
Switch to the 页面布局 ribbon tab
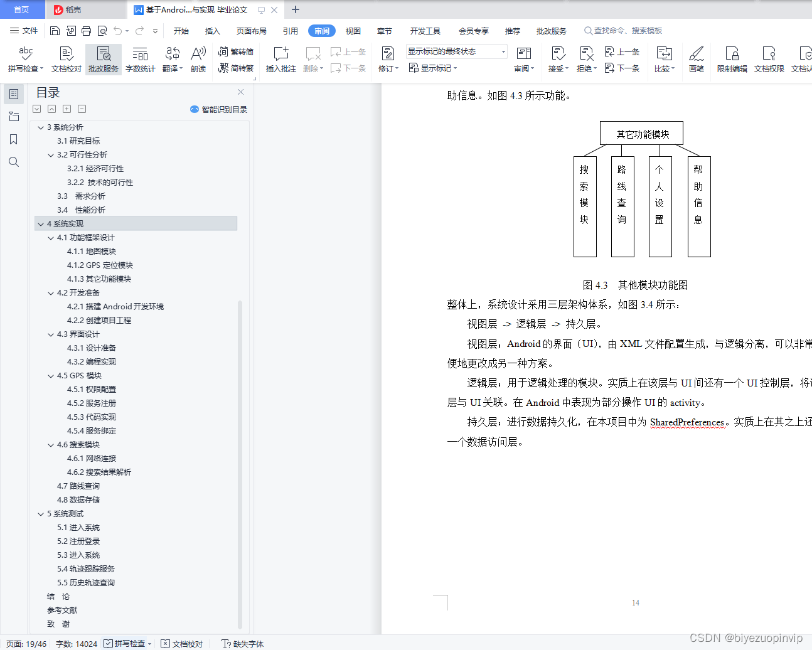[252, 31]
